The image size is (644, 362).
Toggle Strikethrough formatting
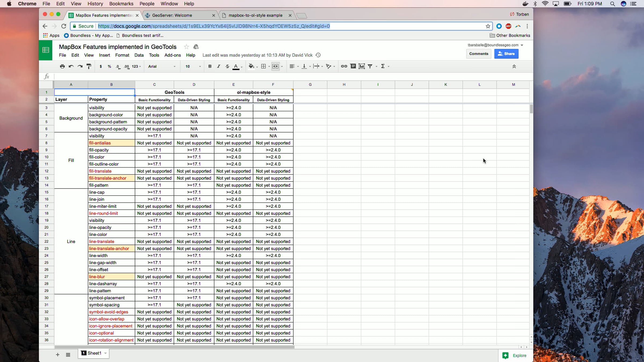click(x=227, y=66)
